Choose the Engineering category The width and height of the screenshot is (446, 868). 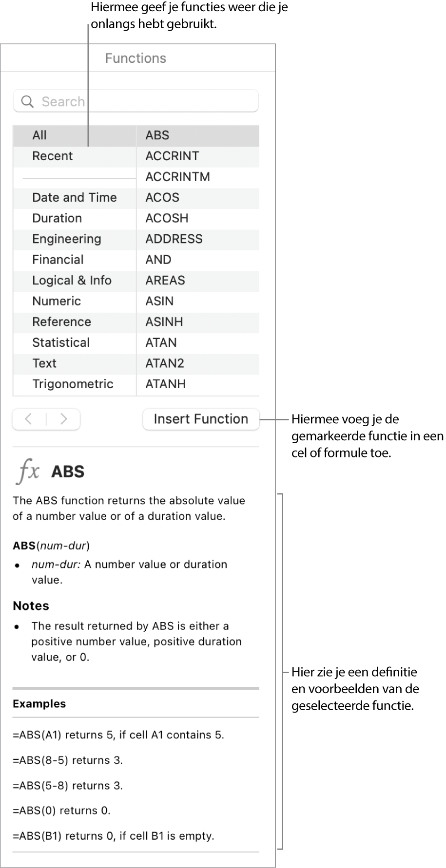67,239
